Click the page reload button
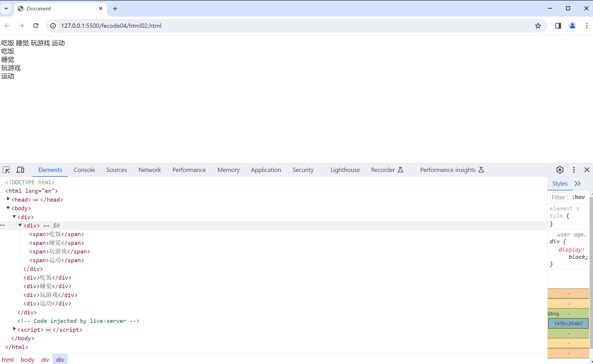This screenshot has width=593, height=364. [36, 26]
